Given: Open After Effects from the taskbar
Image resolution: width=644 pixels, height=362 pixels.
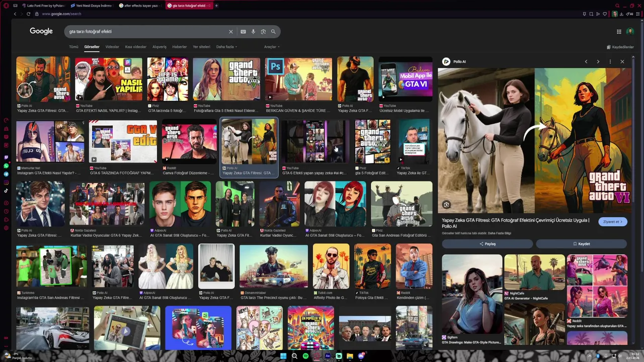Looking at the screenshot, I should pyautogui.click(x=328, y=356).
